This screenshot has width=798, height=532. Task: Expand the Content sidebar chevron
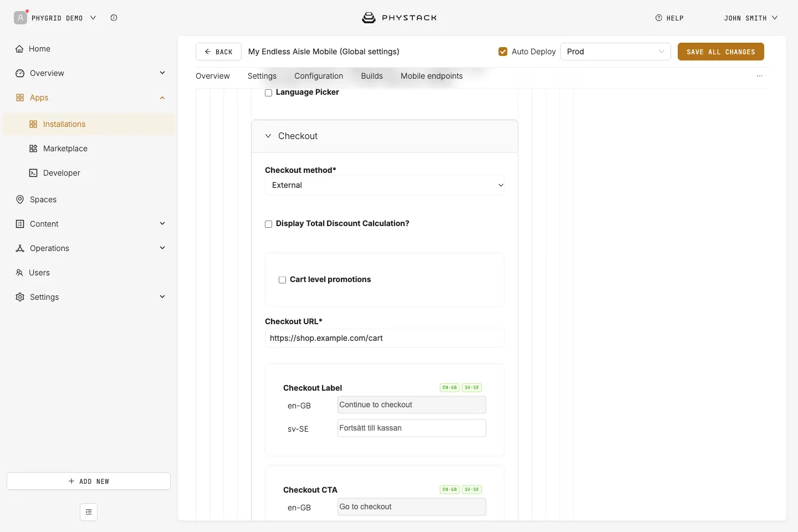162,224
